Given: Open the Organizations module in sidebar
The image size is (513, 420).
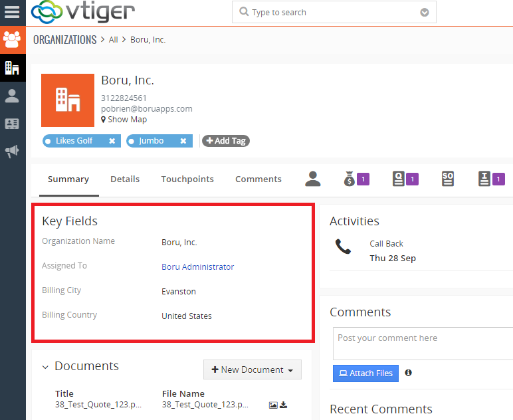Looking at the screenshot, I should 12,67.
